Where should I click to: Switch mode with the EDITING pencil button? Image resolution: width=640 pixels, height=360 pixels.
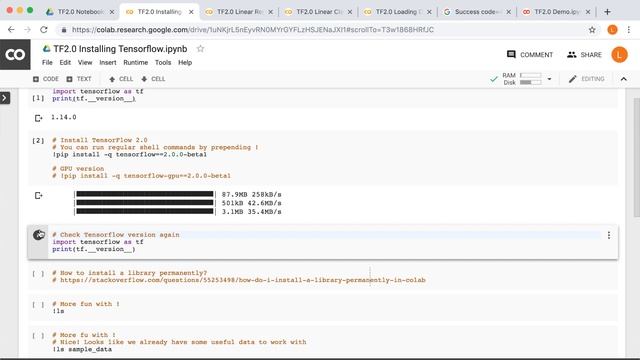587,79
